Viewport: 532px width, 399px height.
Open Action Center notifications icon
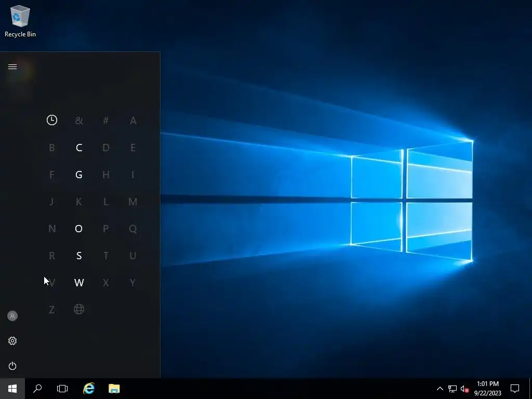pos(515,389)
